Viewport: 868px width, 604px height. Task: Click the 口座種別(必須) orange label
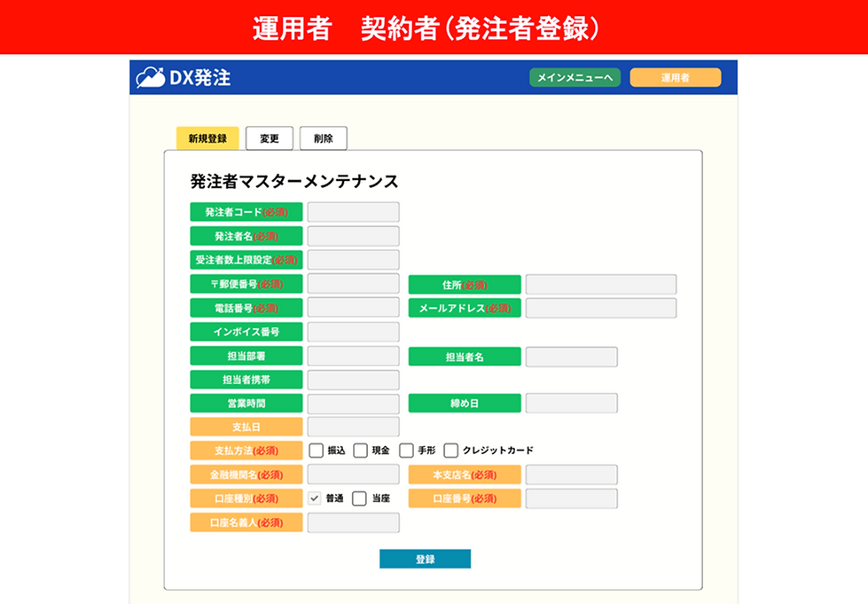coord(246,498)
